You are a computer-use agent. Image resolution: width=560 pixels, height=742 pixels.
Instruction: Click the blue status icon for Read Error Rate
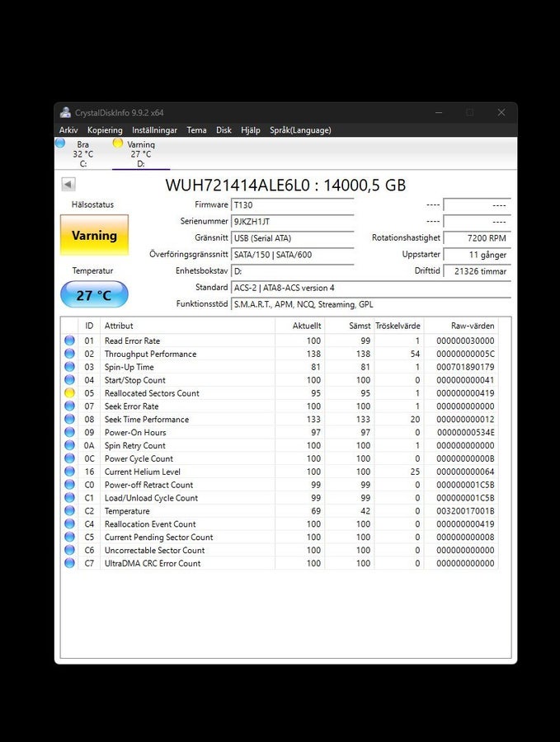[x=69, y=340]
